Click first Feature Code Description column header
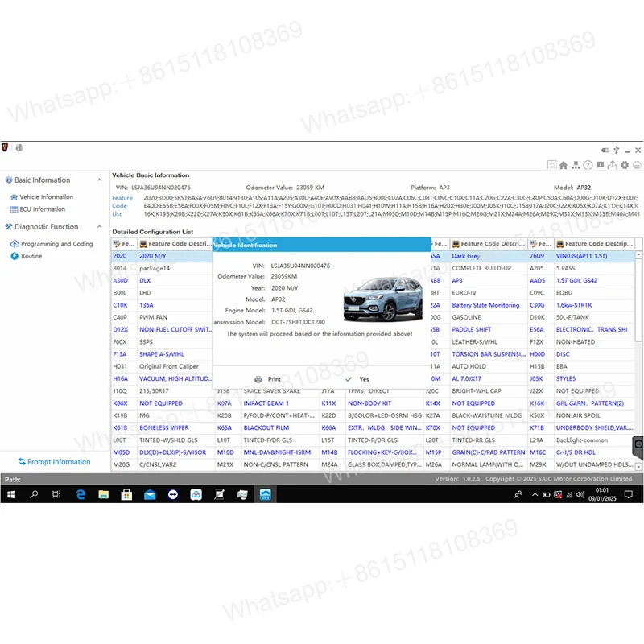 tap(175, 244)
